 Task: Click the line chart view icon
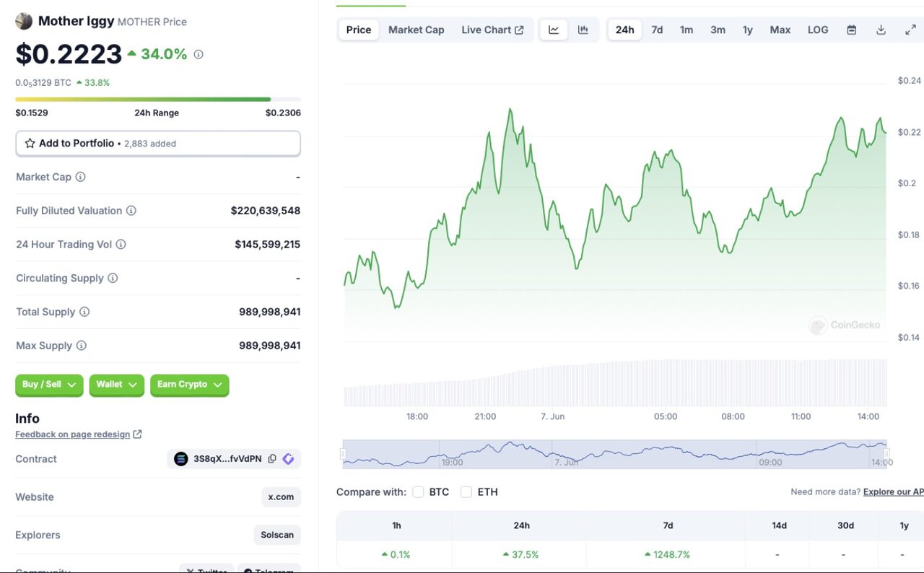pyautogui.click(x=554, y=30)
